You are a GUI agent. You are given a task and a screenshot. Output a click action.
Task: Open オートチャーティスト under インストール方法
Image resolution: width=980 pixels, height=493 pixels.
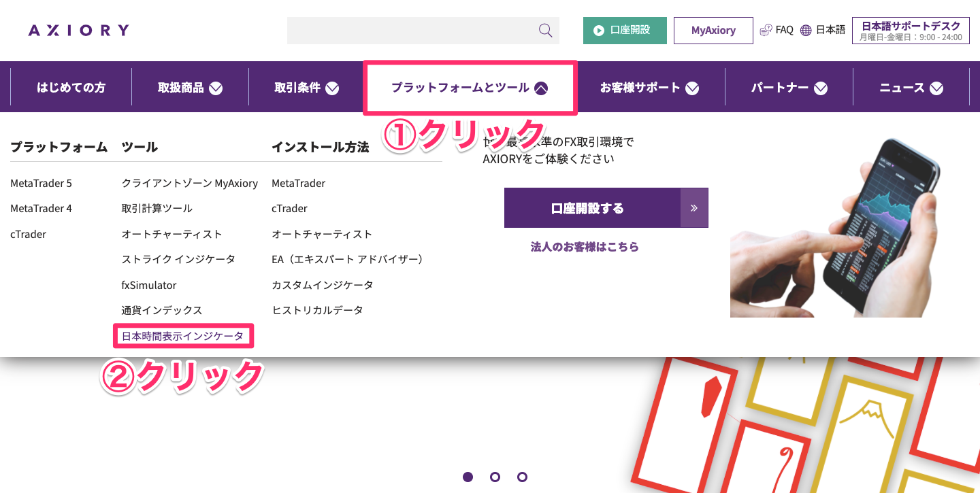(x=322, y=234)
